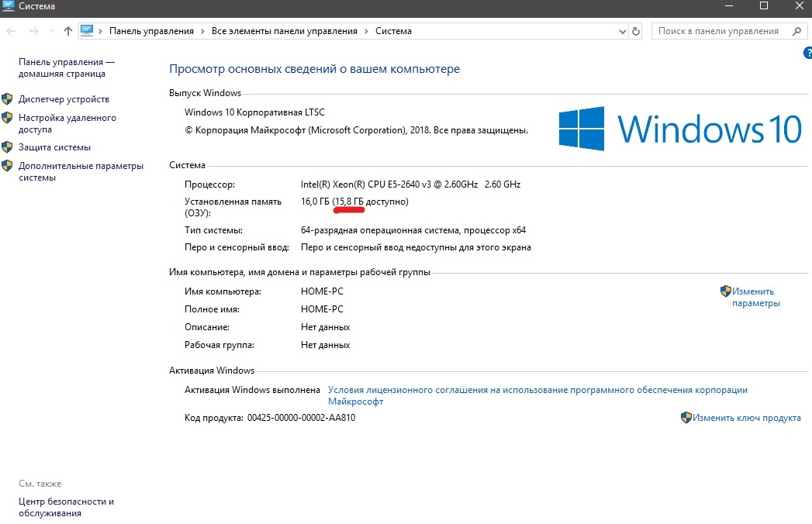Click the shield icon beside 'Настройка удаленного доступа'
The width and height of the screenshot is (812, 524).
[x=7, y=118]
